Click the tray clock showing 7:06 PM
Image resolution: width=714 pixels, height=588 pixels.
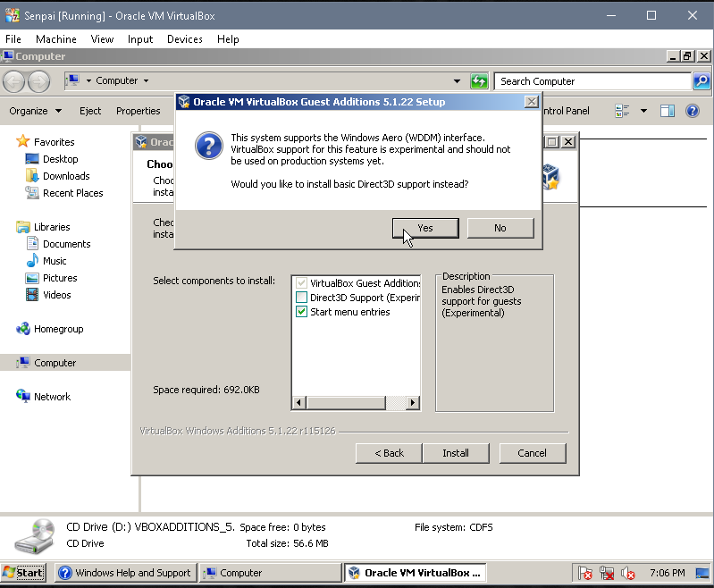668,573
